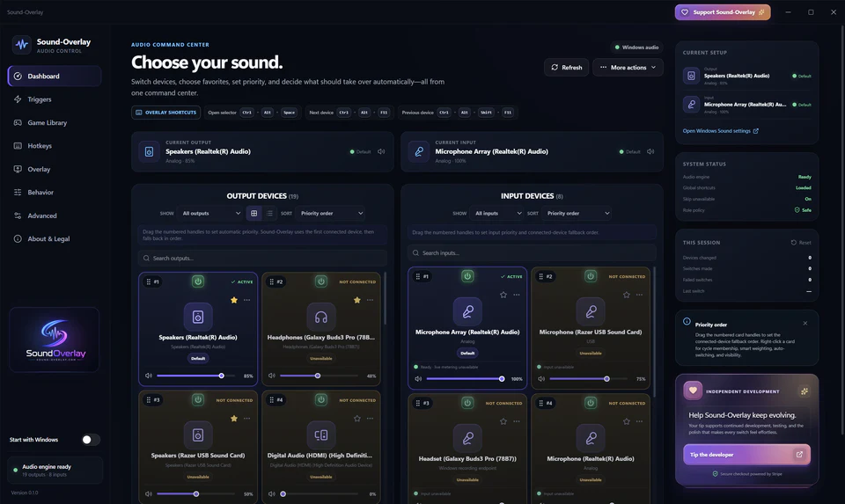Dismiss the Priority order tip

tap(805, 323)
